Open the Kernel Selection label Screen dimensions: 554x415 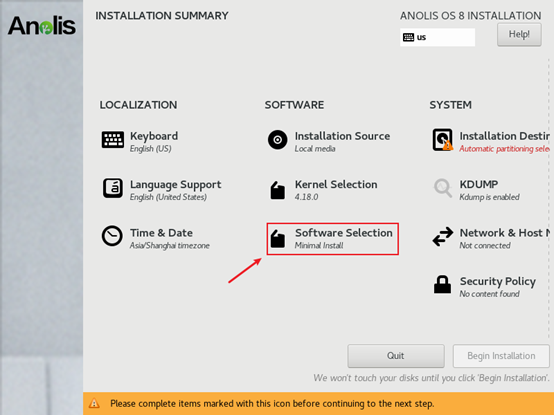pyautogui.click(x=336, y=184)
